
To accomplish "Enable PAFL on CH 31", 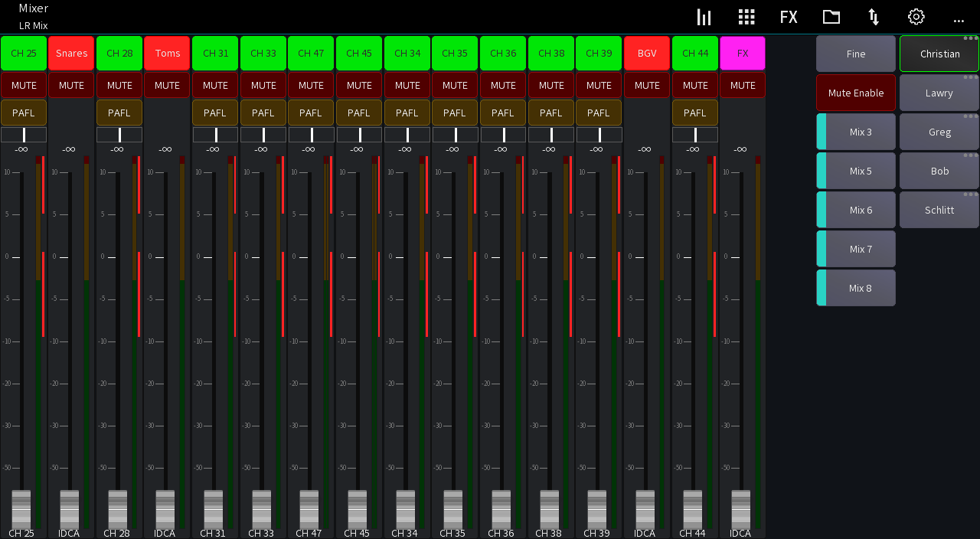I will [x=214, y=113].
